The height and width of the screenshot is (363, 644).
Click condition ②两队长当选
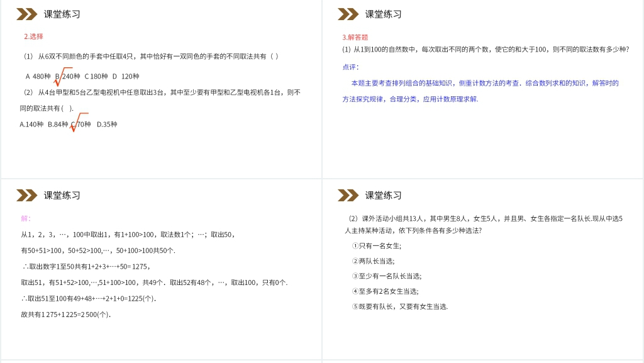pos(374,261)
